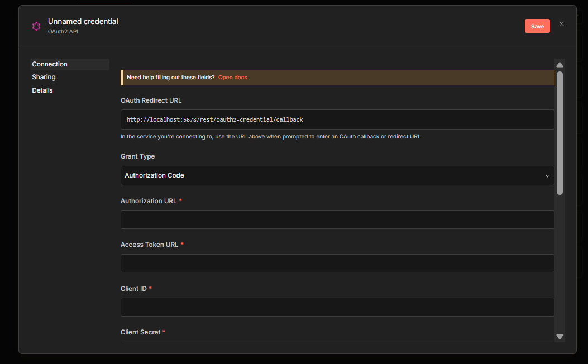Switch to the Connection tab
This screenshot has height=364, width=588.
pyautogui.click(x=50, y=64)
